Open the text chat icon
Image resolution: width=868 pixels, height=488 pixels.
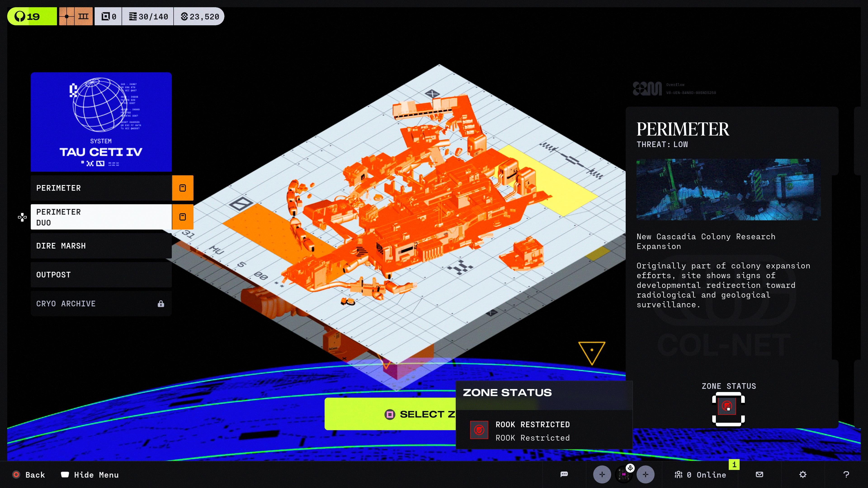tap(564, 474)
